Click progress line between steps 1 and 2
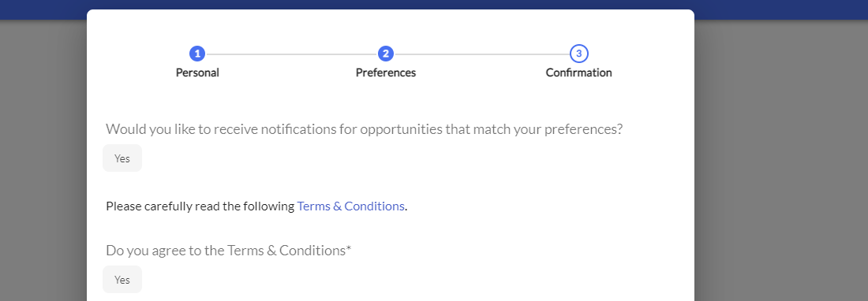Screen dimensions: 868x301 (x=291, y=54)
